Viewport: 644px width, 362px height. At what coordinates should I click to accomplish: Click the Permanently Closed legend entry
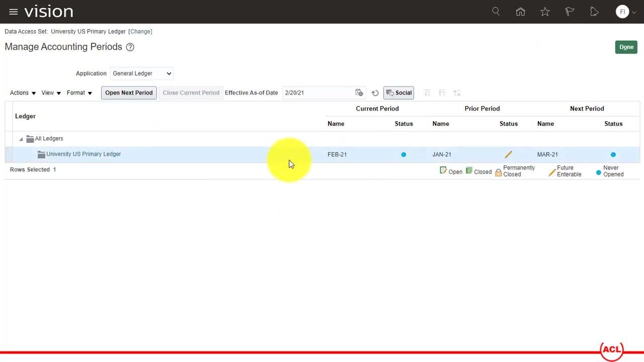click(515, 171)
